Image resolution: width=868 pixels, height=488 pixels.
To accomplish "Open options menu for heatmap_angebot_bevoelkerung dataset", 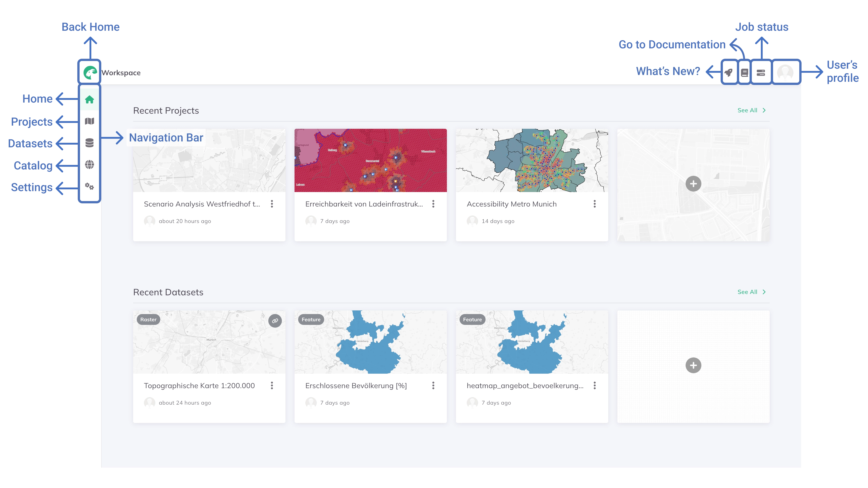I will tap(595, 385).
